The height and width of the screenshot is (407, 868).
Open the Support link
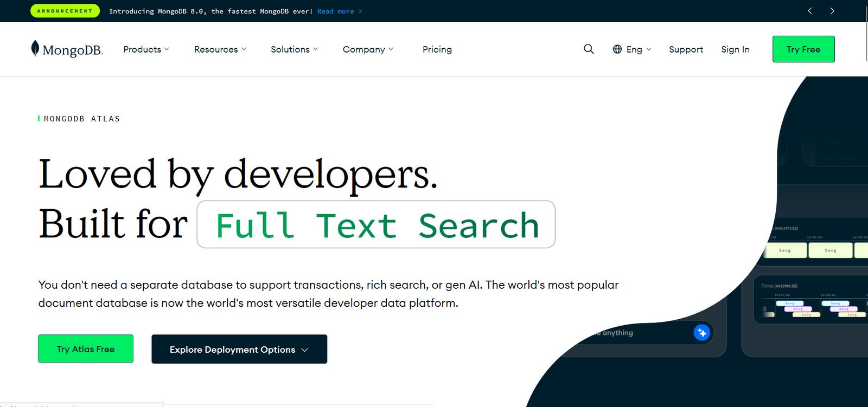[686, 49]
